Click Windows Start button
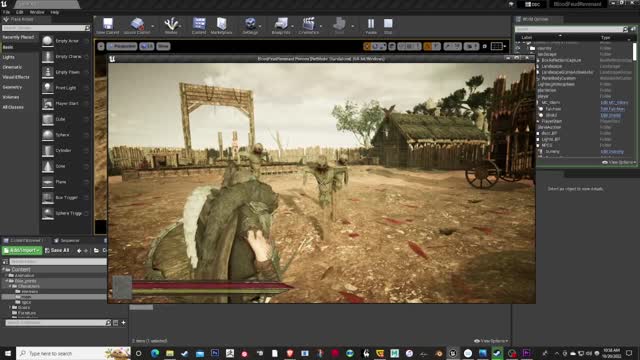 [x=7, y=353]
